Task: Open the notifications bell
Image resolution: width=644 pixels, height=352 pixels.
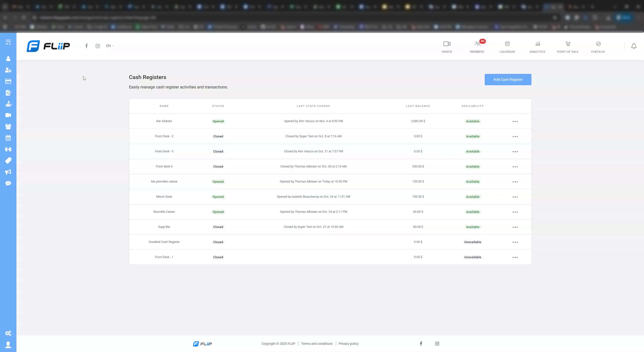Action: [x=634, y=46]
